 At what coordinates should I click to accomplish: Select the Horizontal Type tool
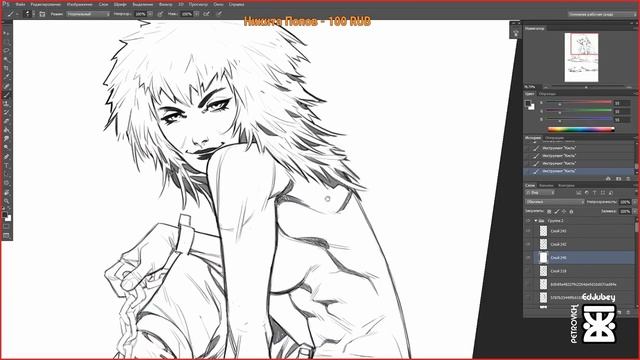6,166
